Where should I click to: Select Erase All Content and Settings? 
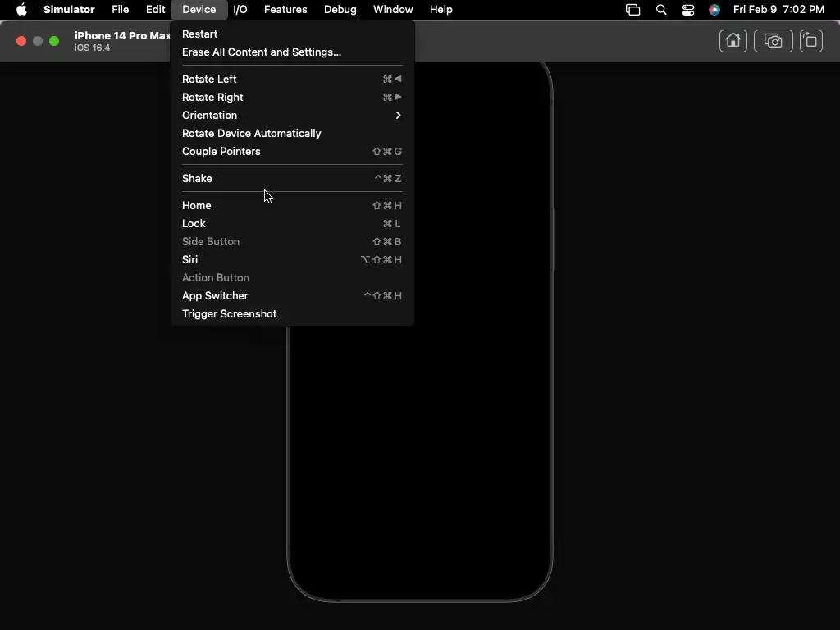(x=292, y=52)
